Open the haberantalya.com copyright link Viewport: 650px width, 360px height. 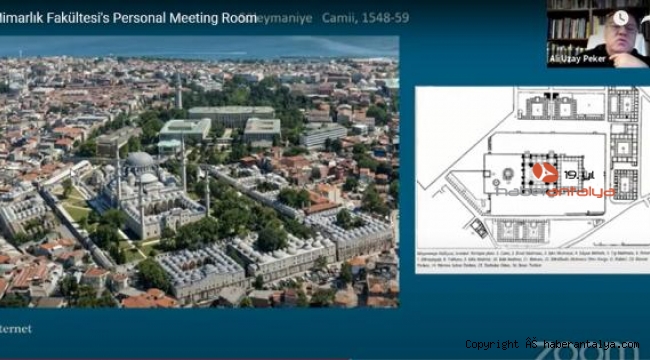click(552, 344)
